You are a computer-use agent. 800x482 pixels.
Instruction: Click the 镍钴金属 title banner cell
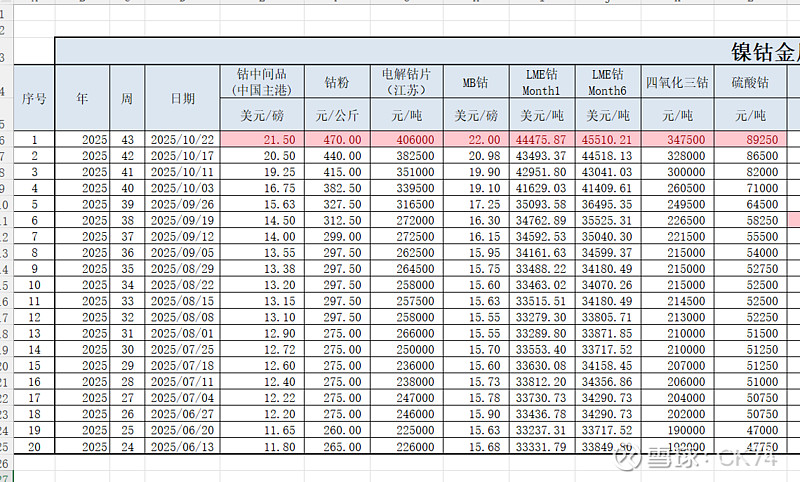coord(428,51)
